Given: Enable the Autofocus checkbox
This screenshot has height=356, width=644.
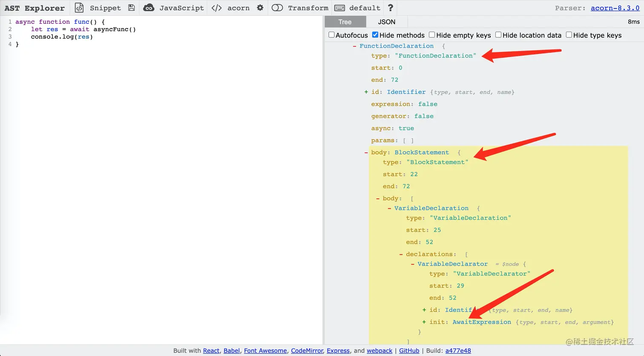Looking at the screenshot, I should (x=331, y=35).
